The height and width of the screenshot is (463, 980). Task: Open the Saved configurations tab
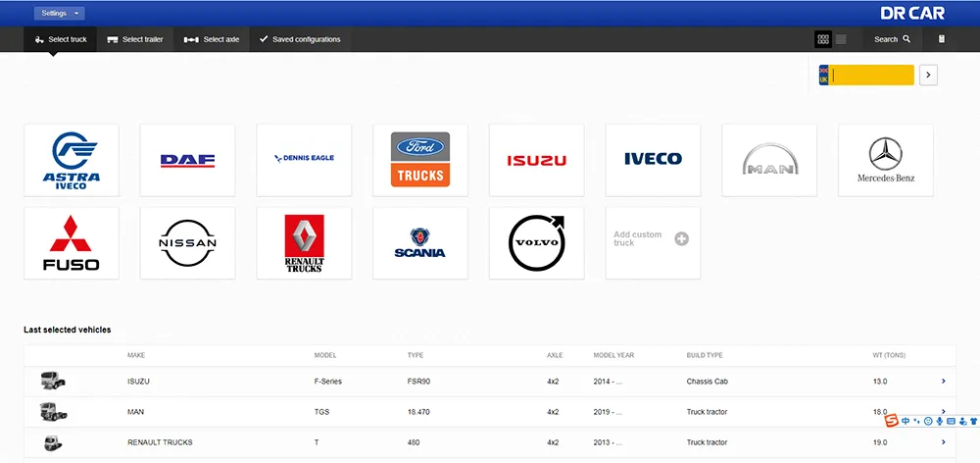click(x=299, y=39)
